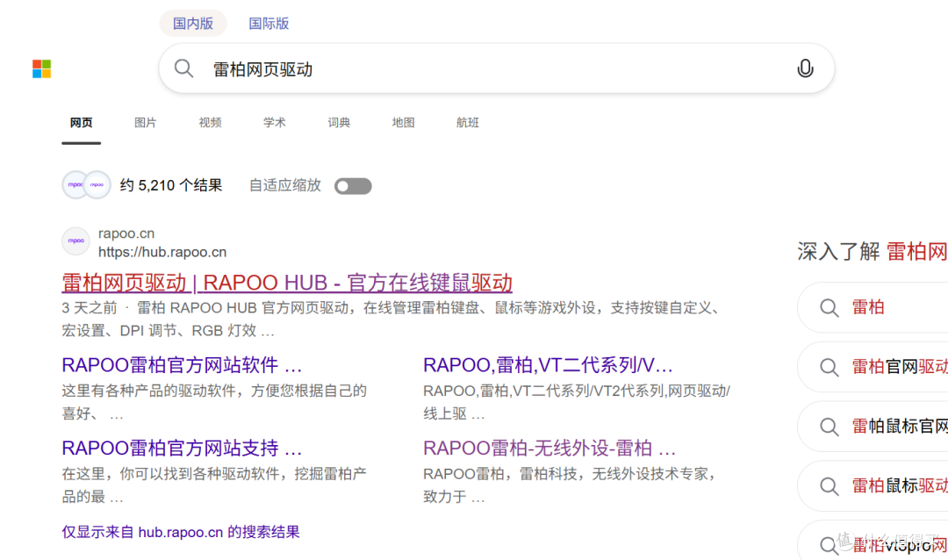
Task: Click the 3 天之前 result description snippet
Action: 393,319
